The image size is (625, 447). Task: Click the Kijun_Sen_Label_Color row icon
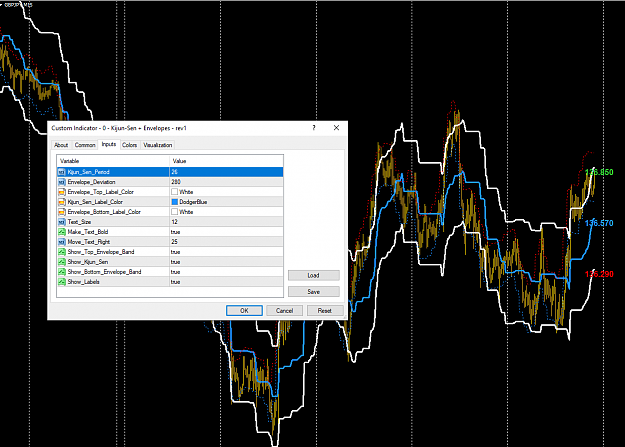point(62,202)
